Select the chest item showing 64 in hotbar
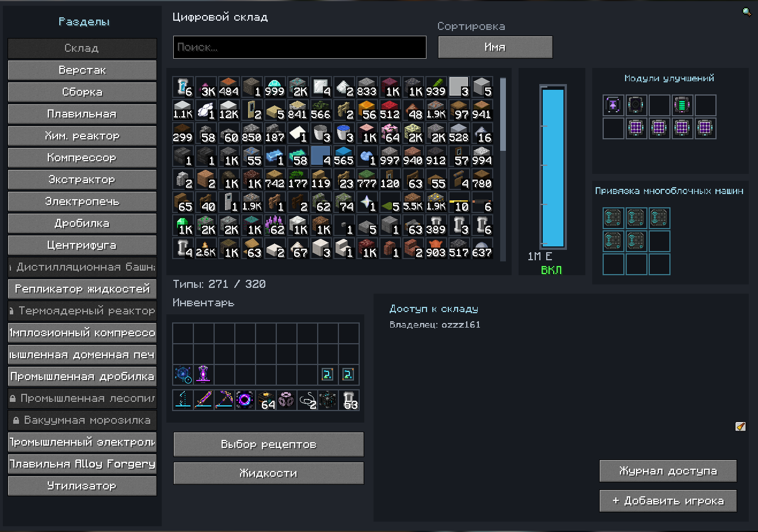758x532 pixels. pos(266,399)
